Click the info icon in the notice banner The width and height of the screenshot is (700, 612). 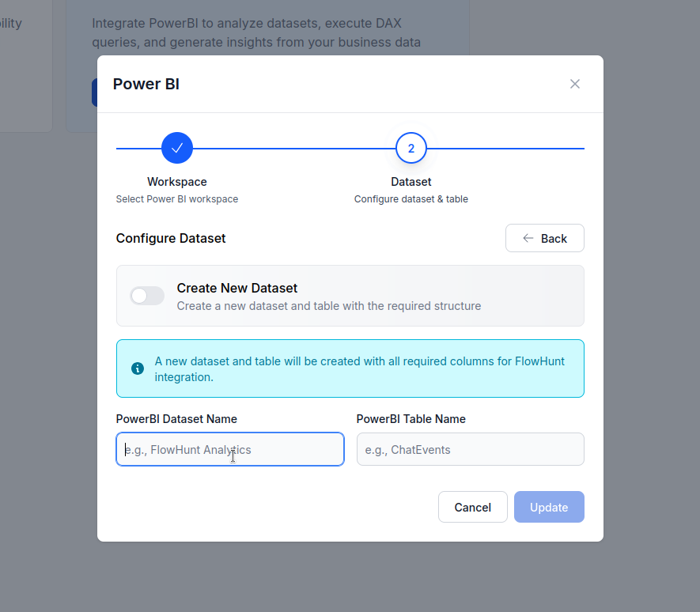pyautogui.click(x=138, y=368)
